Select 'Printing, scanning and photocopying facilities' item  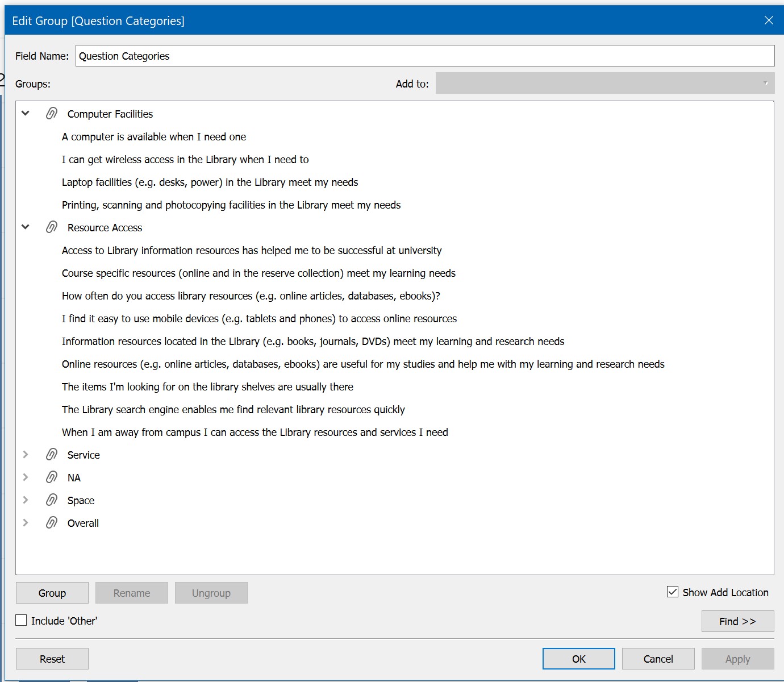(231, 205)
